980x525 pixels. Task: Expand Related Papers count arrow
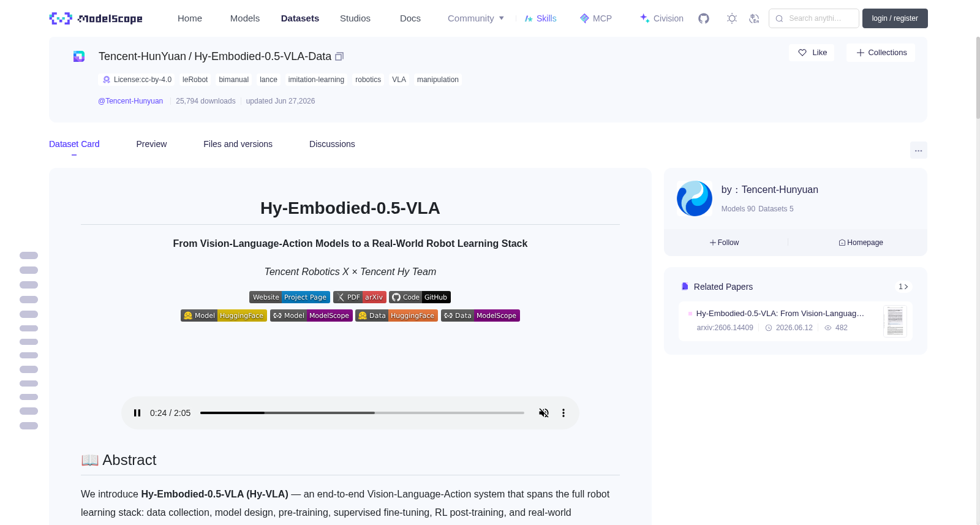[903, 287]
